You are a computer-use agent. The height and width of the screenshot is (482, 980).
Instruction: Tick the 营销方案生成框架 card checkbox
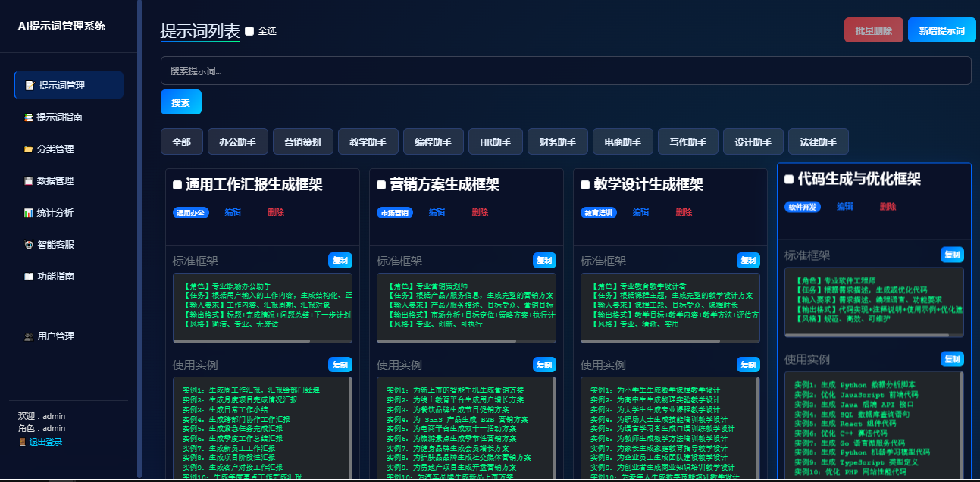click(x=381, y=185)
